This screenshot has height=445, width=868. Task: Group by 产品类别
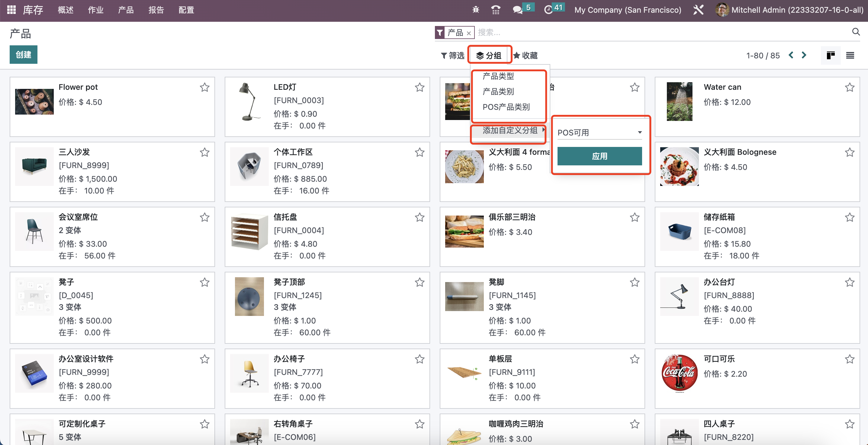click(498, 91)
